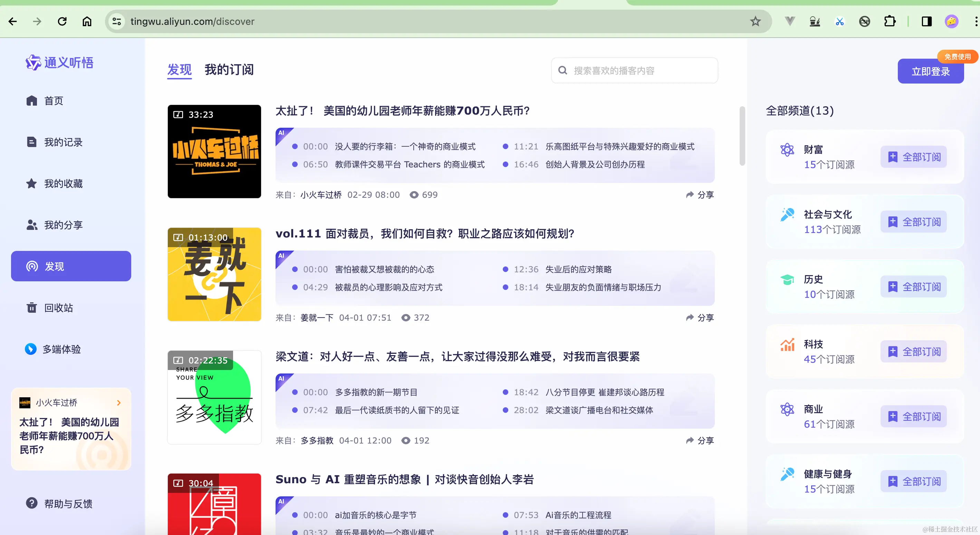
Task: Bookmark this page with the star icon
Action: 755,21
